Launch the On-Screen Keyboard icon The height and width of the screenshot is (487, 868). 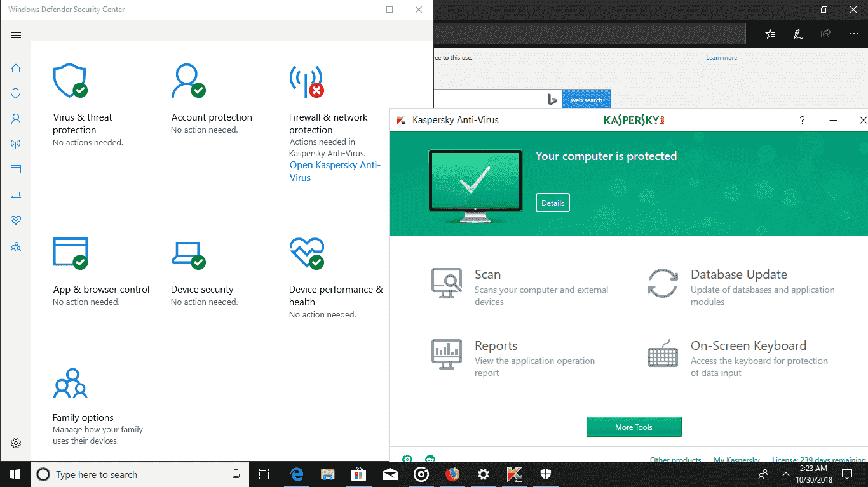click(663, 354)
